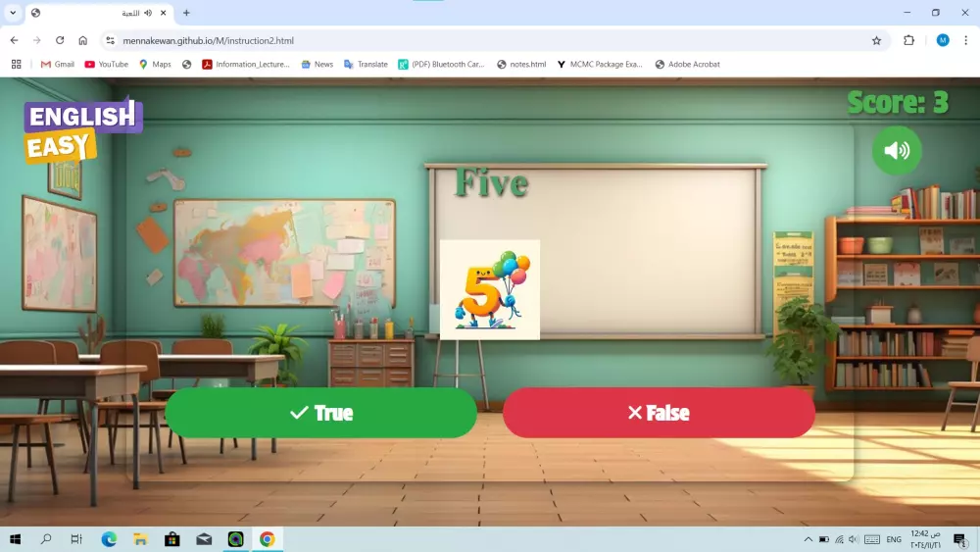Image resolution: width=980 pixels, height=552 pixels.
Task: Click the number 5 balloon picture
Action: (490, 289)
